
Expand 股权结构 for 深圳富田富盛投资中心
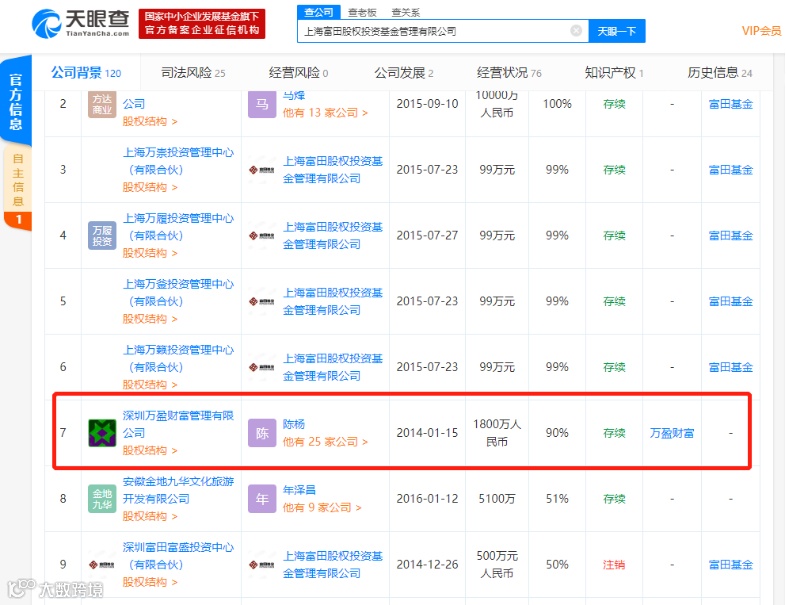coord(150,582)
